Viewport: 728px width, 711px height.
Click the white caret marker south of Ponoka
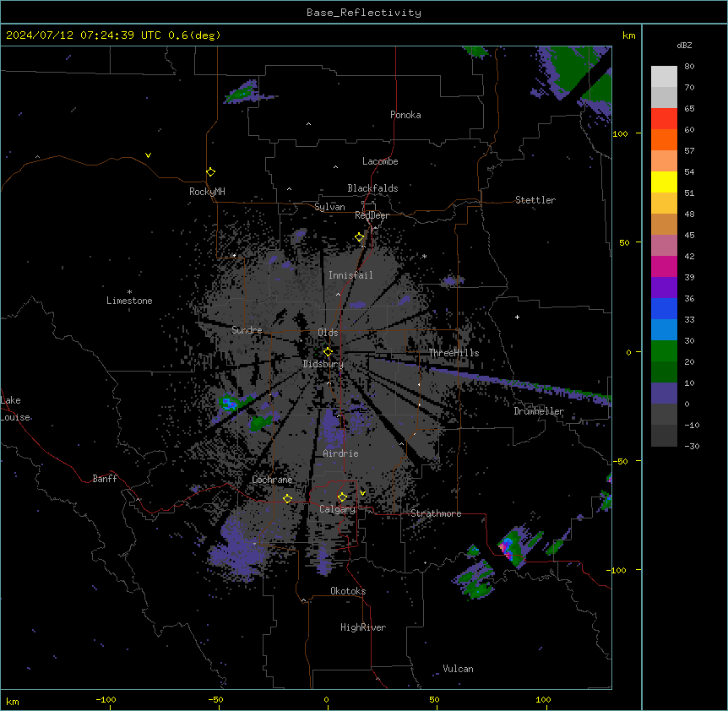tap(308, 124)
